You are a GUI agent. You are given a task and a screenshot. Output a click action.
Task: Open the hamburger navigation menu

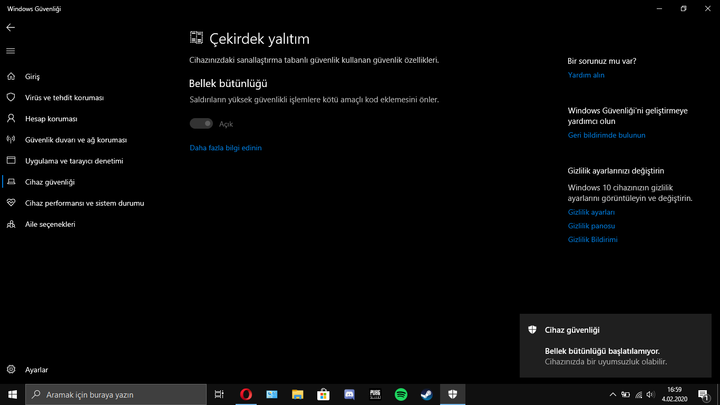(x=11, y=51)
